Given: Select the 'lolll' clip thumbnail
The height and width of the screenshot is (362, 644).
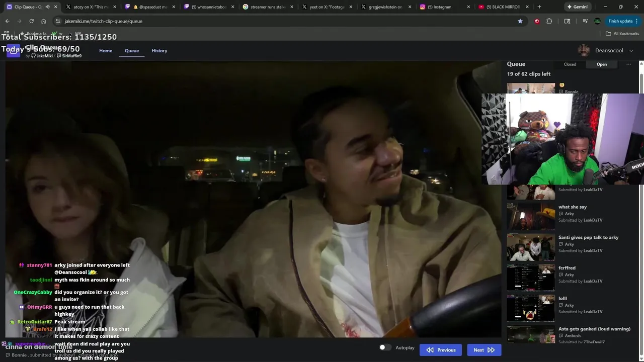Looking at the screenshot, I should click(531, 308).
